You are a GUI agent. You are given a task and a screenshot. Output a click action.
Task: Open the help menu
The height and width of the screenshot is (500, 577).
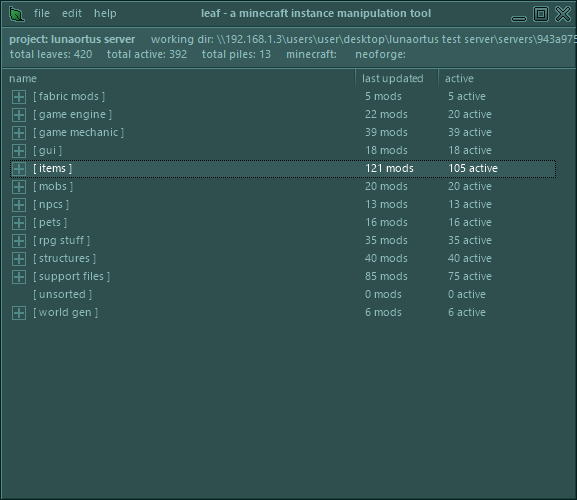coord(105,14)
